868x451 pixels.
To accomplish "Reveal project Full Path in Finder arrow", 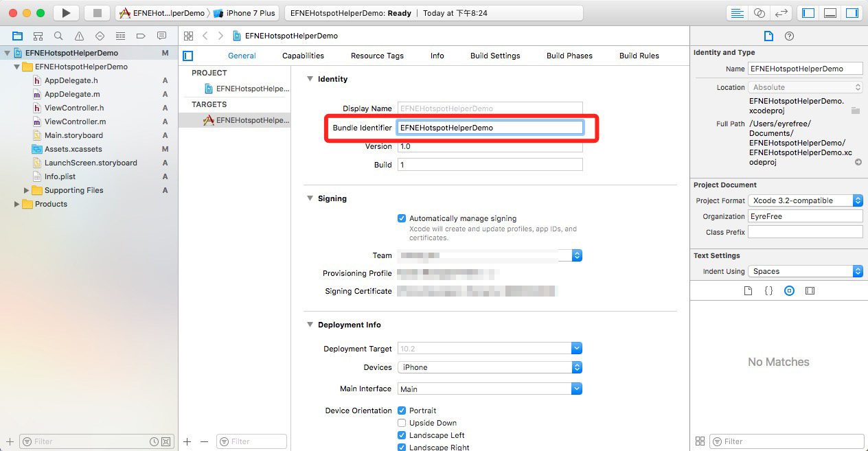I will (858, 163).
